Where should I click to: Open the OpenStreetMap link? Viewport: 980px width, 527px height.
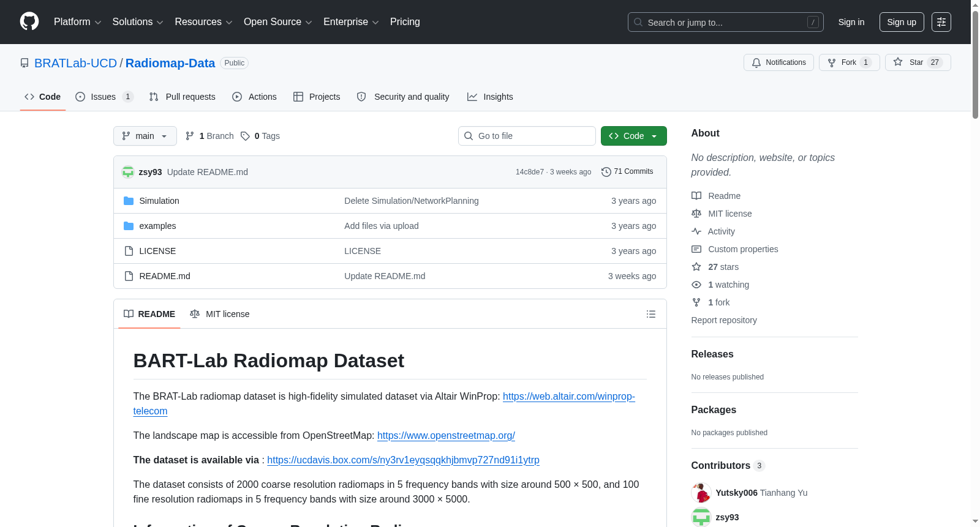coord(446,436)
